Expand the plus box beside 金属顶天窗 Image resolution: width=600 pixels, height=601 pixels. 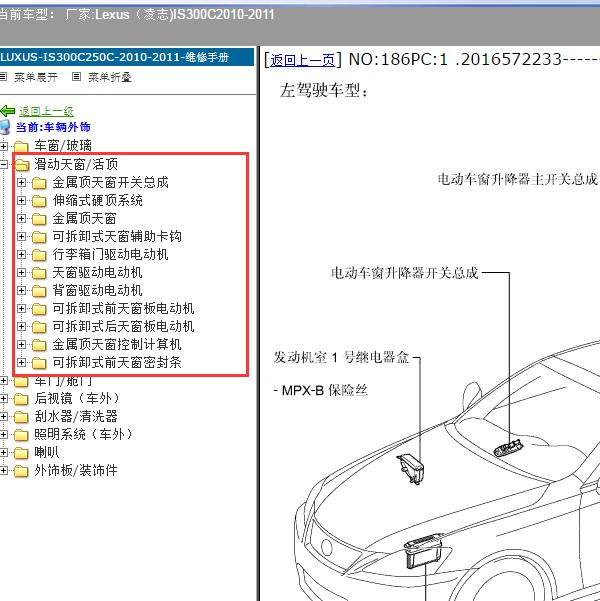click(21, 218)
